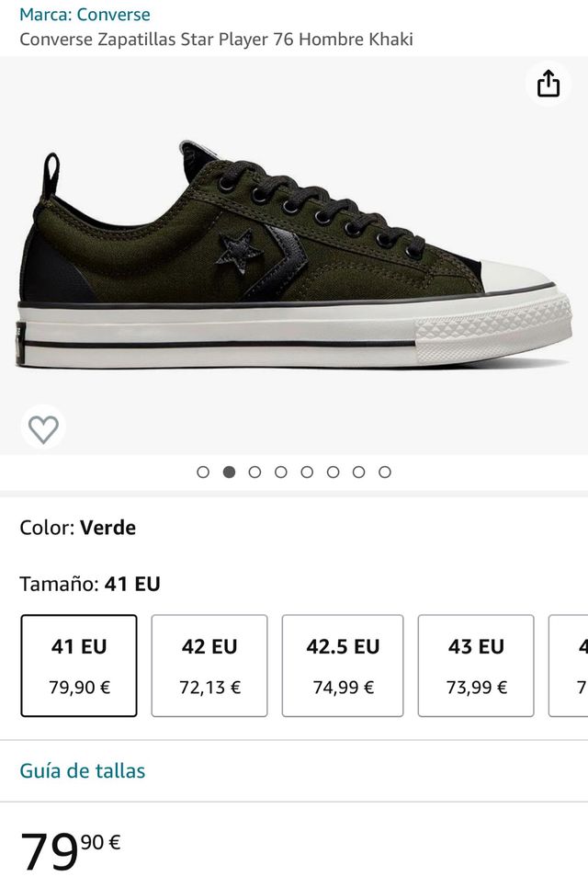Click the seventh carousel dot
The height and width of the screenshot is (888, 588).
[x=356, y=472]
